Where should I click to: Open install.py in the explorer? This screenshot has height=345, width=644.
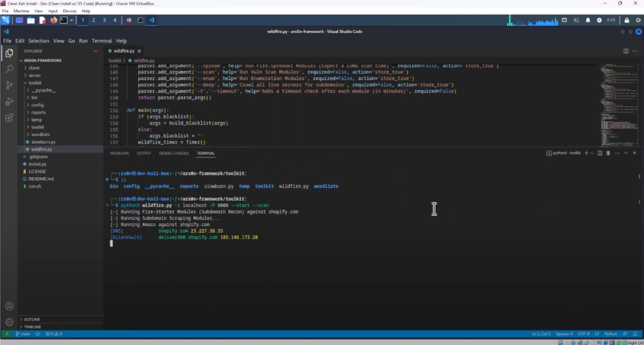coord(38,164)
